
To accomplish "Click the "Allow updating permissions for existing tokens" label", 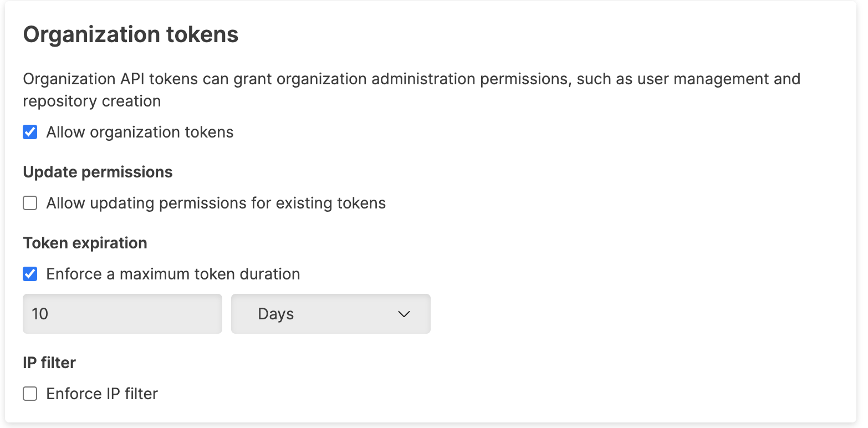I will [216, 203].
